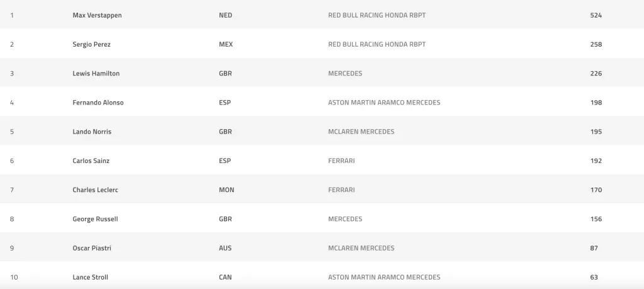Select McLaren Mercedes team for Lando Norris

coord(361,132)
